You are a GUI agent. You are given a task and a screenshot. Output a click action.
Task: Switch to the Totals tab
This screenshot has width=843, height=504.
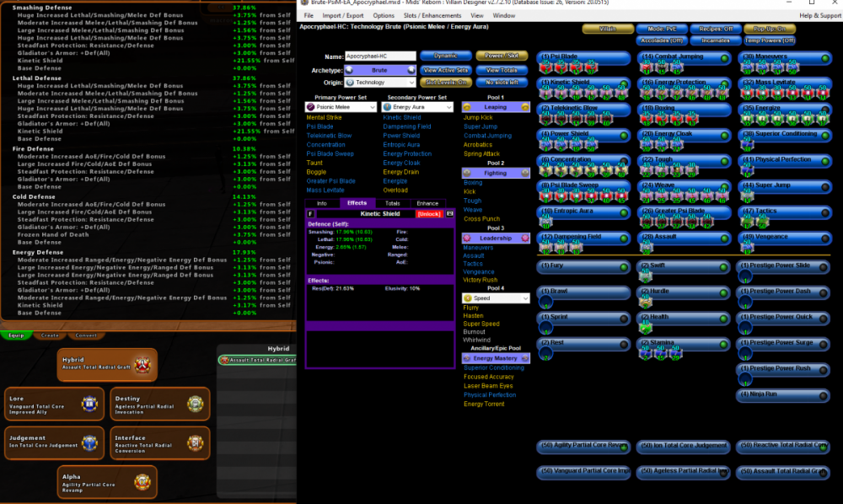pos(393,203)
